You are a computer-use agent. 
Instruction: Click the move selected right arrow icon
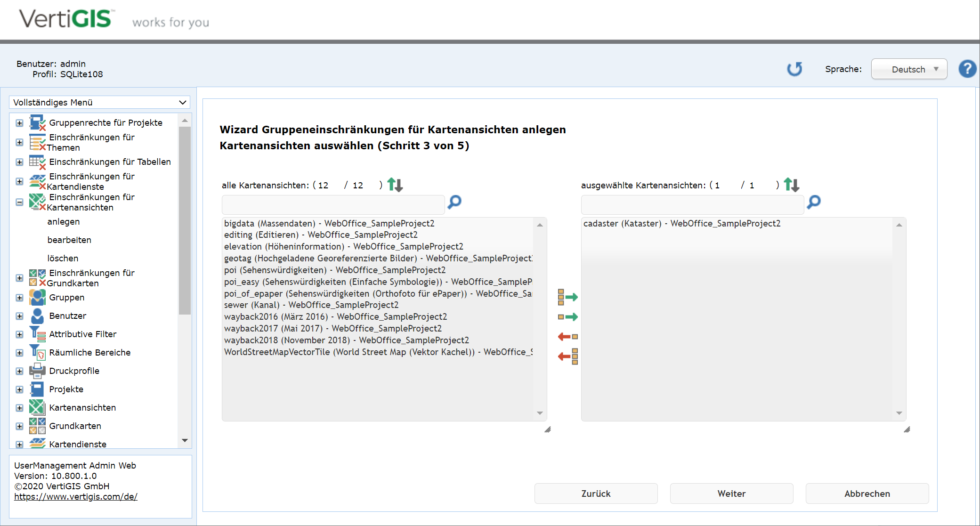pos(567,317)
